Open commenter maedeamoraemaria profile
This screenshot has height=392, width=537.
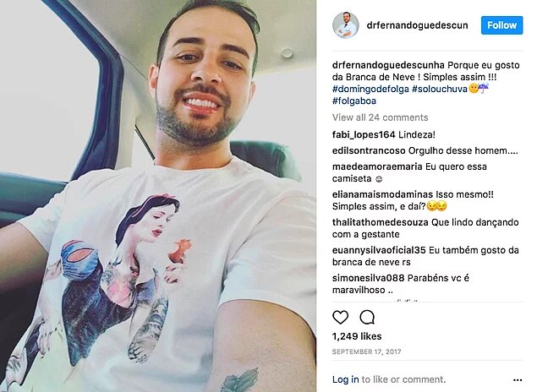pos(377,166)
